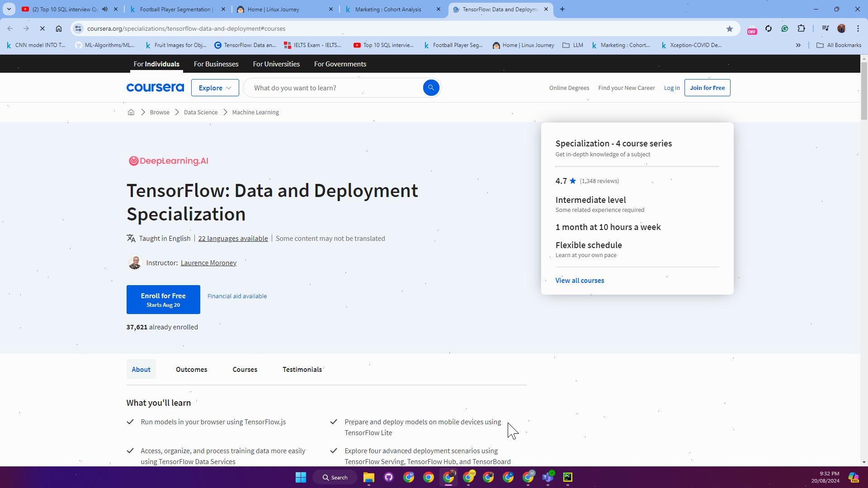Expand hidden bookmarks chevron

(x=798, y=45)
